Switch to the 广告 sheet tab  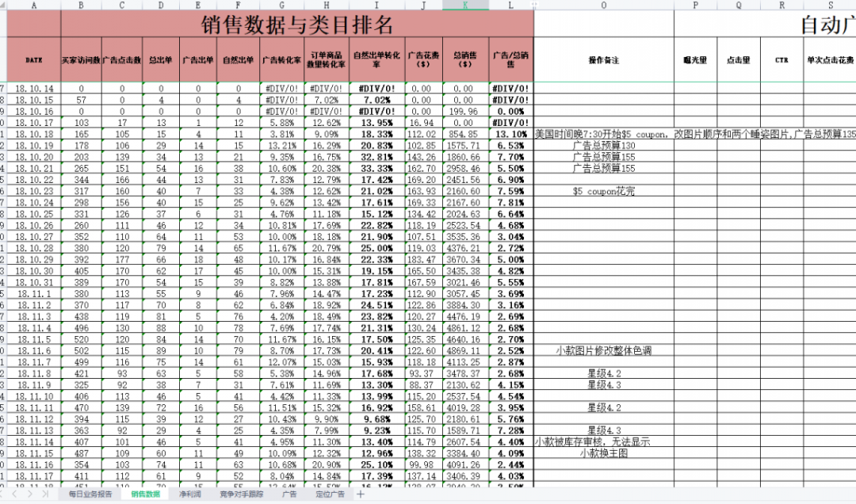(289, 494)
